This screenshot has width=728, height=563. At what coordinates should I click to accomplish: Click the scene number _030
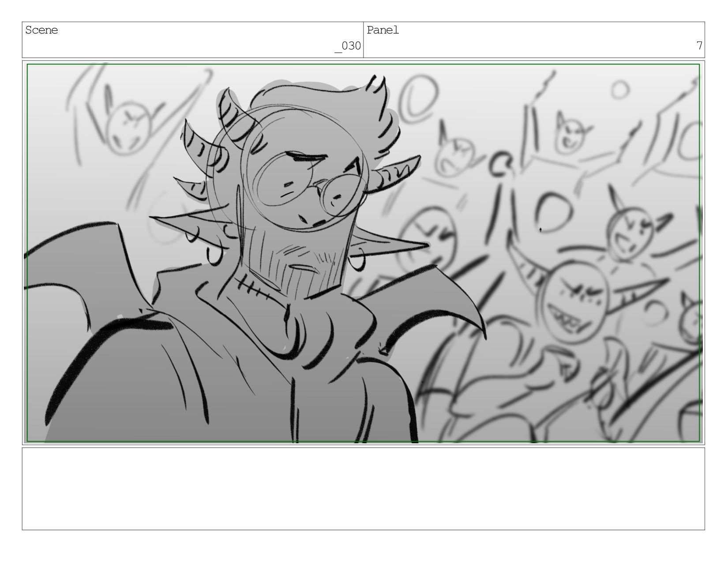pos(348,46)
